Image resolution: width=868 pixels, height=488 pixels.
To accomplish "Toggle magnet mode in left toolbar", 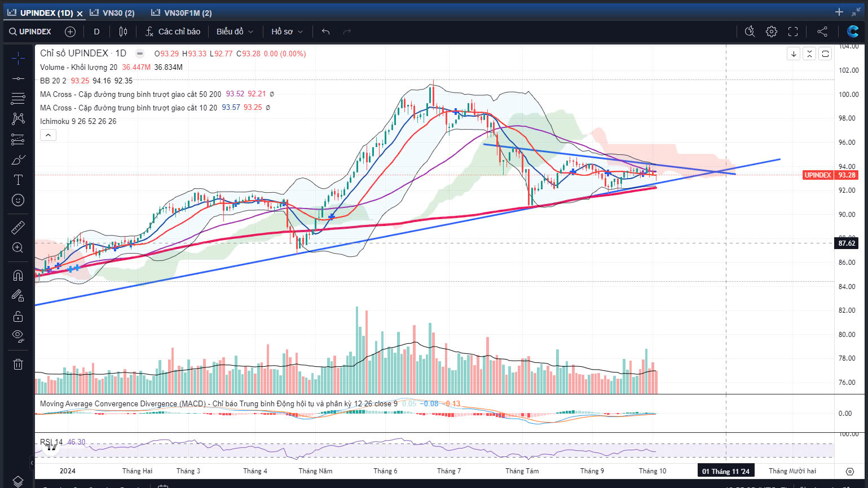I will click(18, 275).
